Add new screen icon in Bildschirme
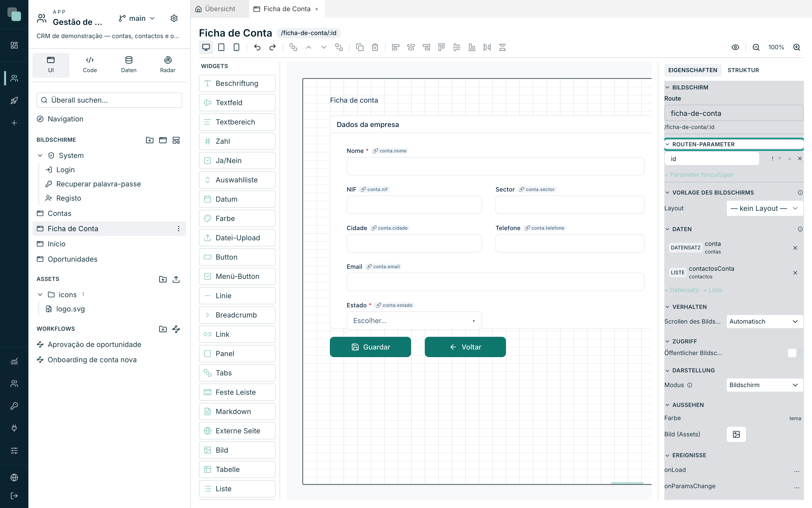The height and width of the screenshot is (508, 812). (163, 140)
